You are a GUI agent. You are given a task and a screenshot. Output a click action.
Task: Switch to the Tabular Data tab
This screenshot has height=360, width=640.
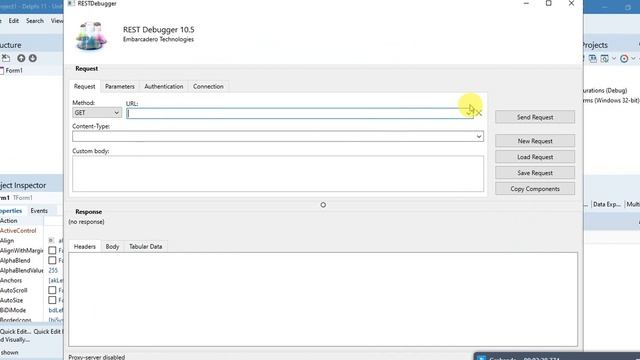tap(146, 247)
